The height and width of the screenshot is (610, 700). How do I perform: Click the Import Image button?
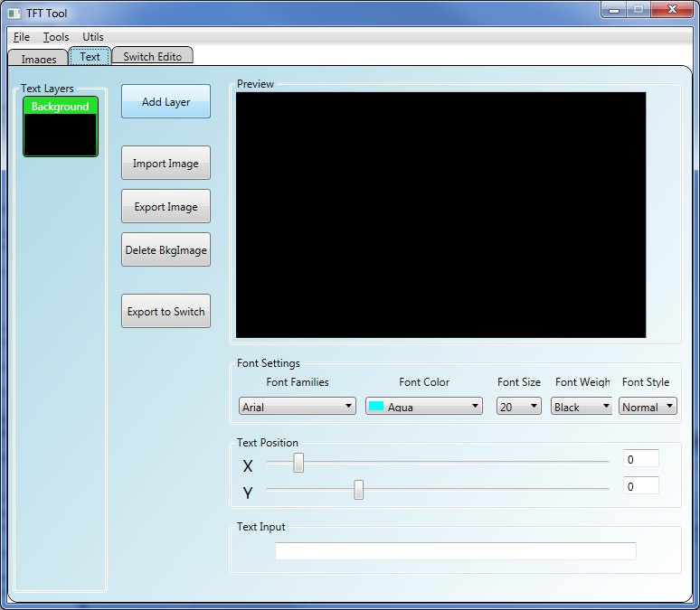click(166, 164)
